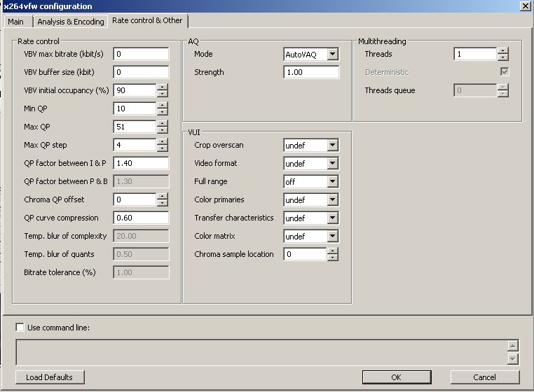Viewport: 534px width, 392px height.
Task: Switch to the Main tab
Action: pyautogui.click(x=15, y=22)
